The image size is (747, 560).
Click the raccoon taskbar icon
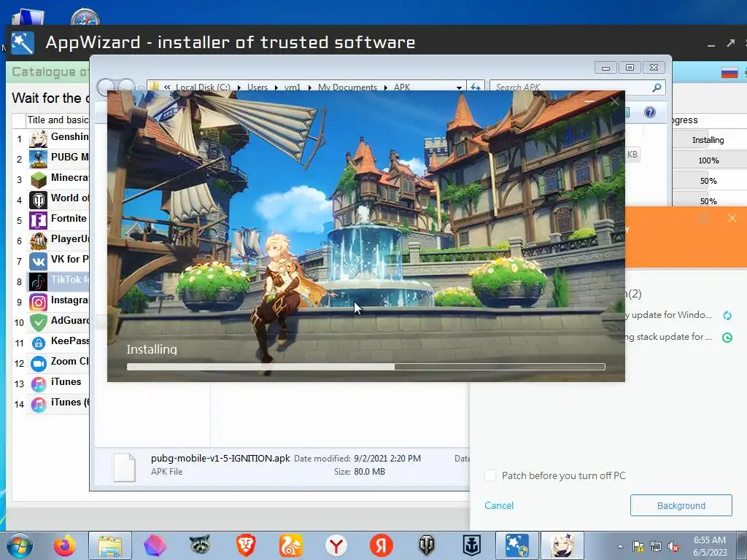(200, 545)
